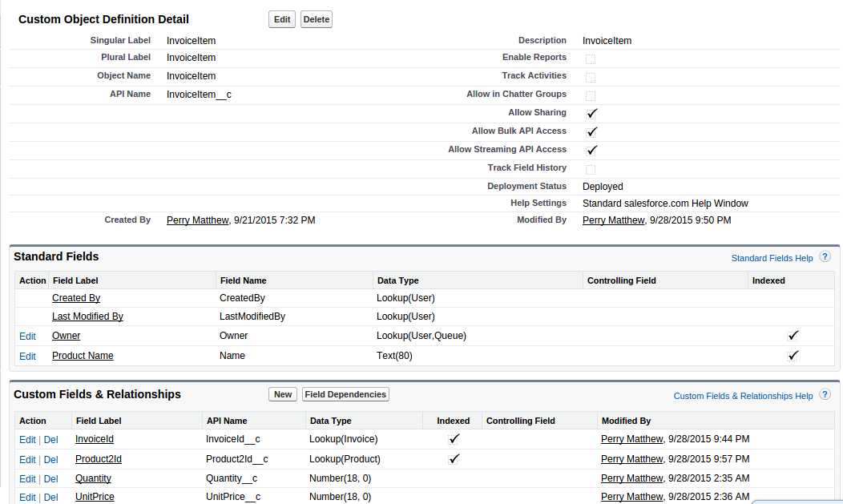Click Indexed checkmark for Product2Id field

coord(454,459)
